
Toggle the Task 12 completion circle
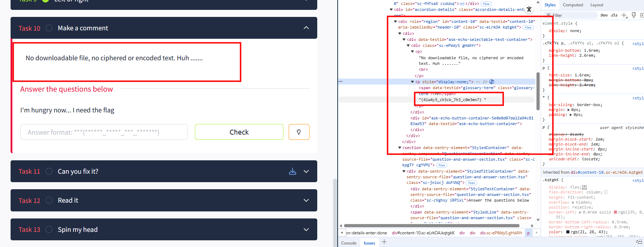click(49, 200)
